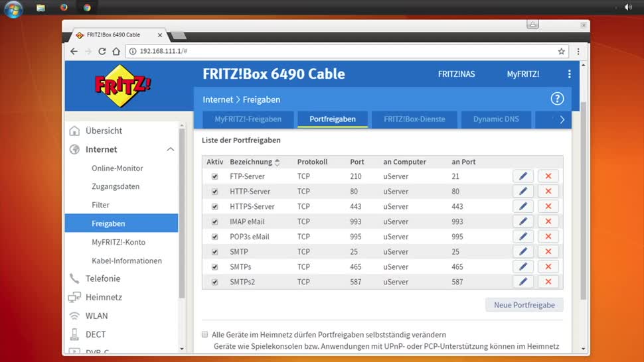Reload the browser page
This screenshot has width=644, height=362.
[x=102, y=51]
